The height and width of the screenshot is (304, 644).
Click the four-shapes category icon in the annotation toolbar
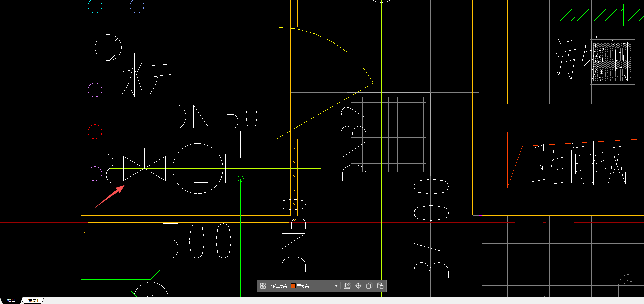263,286
